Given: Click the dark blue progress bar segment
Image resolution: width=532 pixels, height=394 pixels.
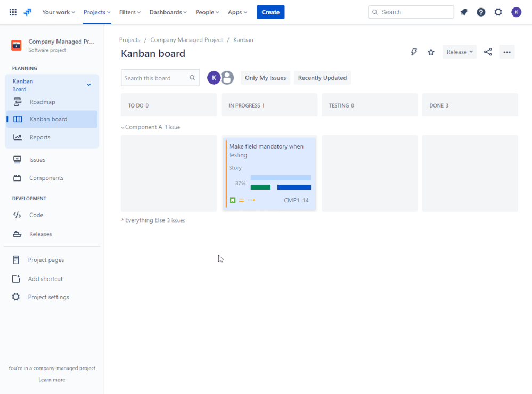Looking at the screenshot, I should pos(294,187).
